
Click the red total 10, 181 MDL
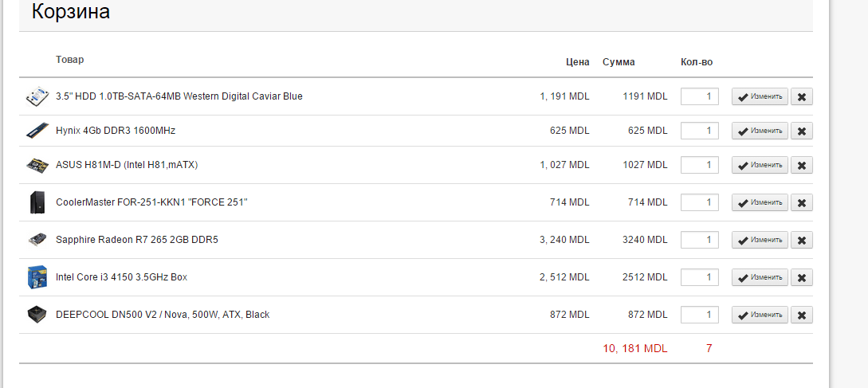pos(635,349)
